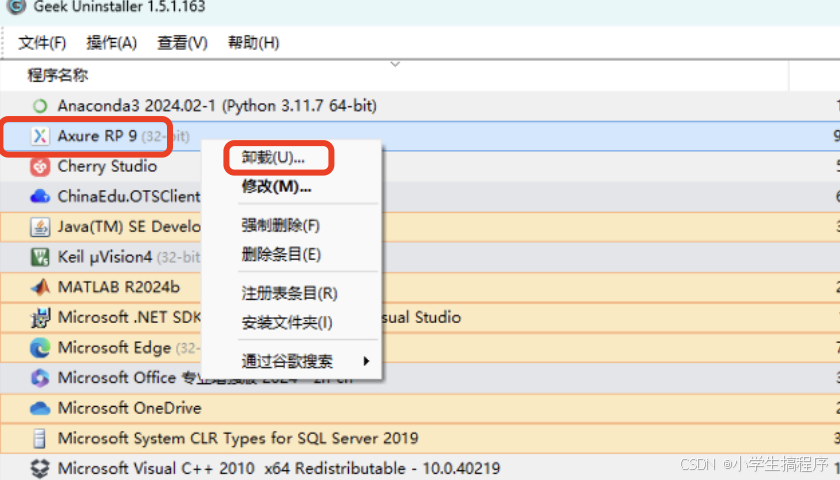Click the 通过谷歌搜索 menu entry text

point(287,361)
